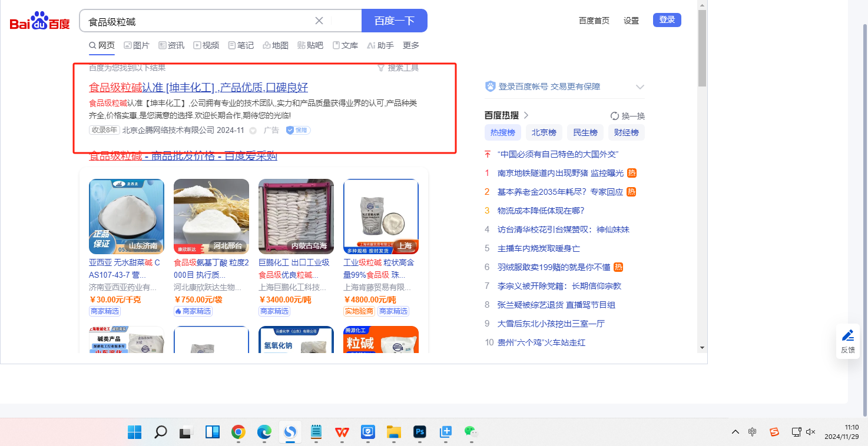This screenshot has height=446, width=868.
Task: Open product link 食品级氨基丁酸 粒度2000目
Action: tap(211, 269)
